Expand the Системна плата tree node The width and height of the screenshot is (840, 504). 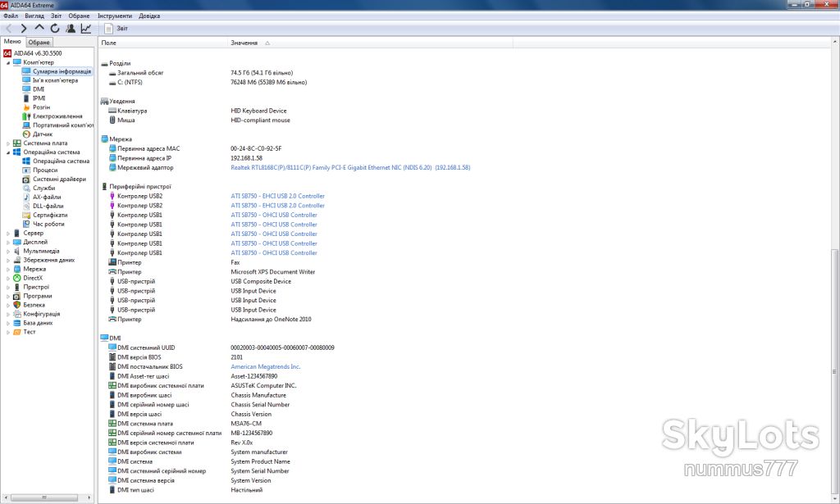pyautogui.click(x=8, y=143)
